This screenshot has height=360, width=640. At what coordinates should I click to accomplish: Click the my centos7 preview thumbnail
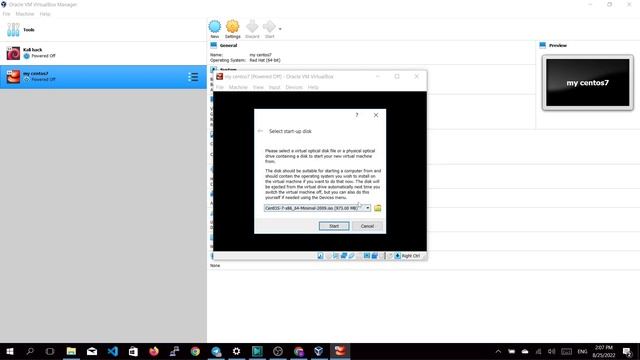tap(587, 82)
